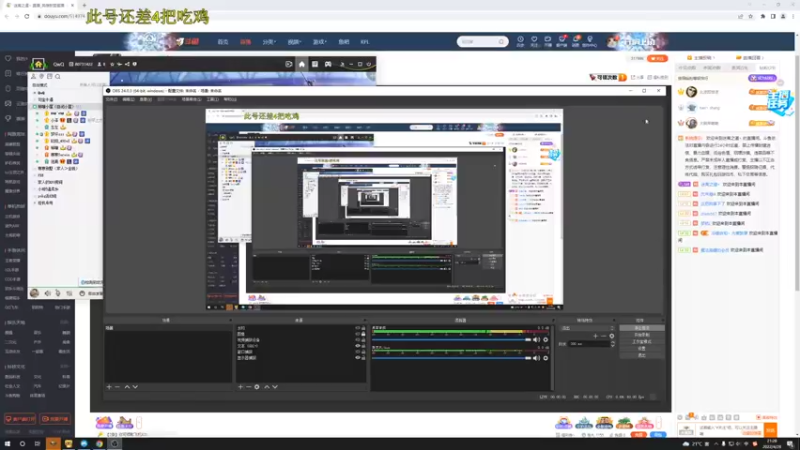The height and width of the screenshot is (450, 800).
Task: Expand 主播投稿 section chevron
Action: pyautogui.click(x=714, y=58)
